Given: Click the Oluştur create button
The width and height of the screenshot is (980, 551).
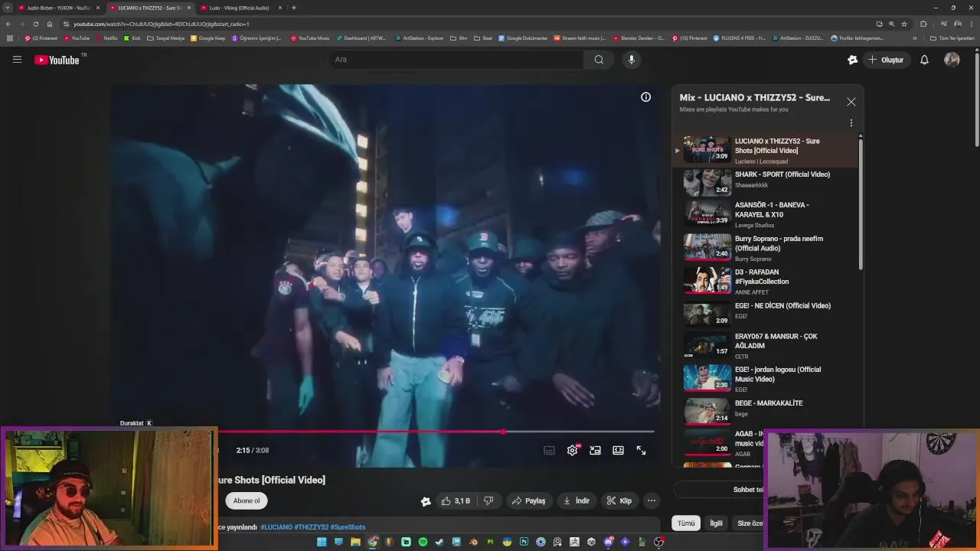Looking at the screenshot, I should pyautogui.click(x=886, y=60).
